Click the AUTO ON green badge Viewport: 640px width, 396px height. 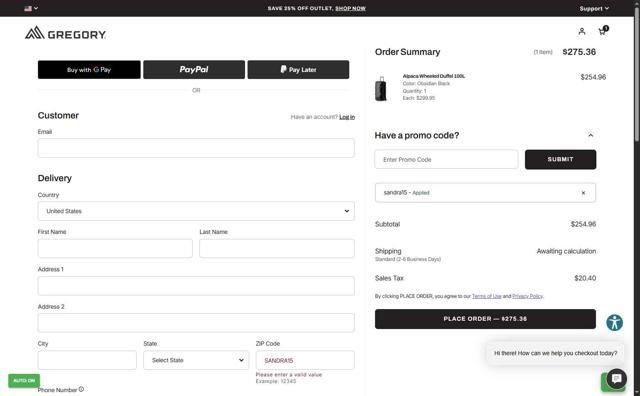click(x=24, y=380)
